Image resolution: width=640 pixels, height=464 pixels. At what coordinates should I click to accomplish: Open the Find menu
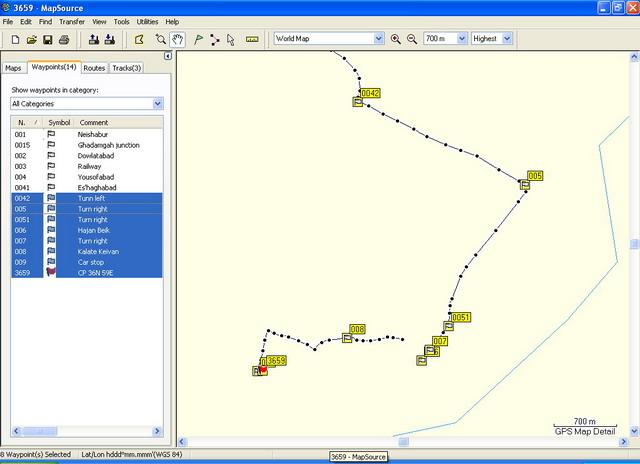(x=45, y=22)
